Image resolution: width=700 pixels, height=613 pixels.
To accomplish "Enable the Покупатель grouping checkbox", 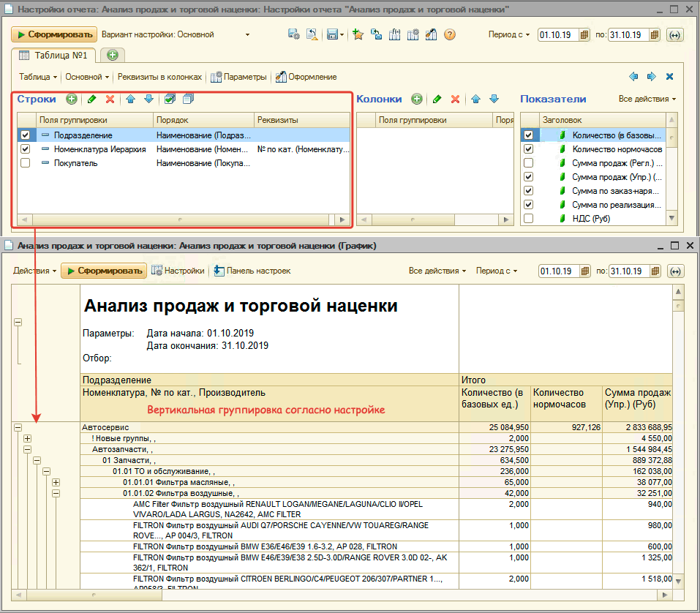I will [26, 163].
